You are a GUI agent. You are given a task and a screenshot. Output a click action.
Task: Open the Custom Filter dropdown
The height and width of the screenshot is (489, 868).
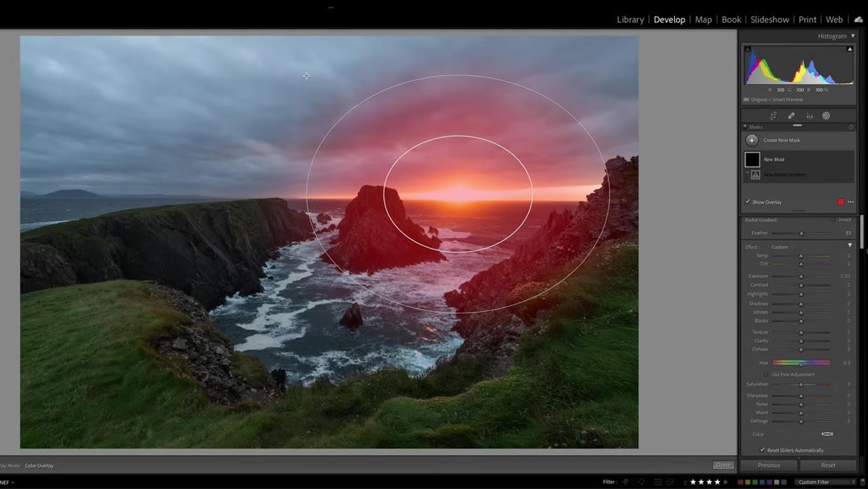point(824,482)
